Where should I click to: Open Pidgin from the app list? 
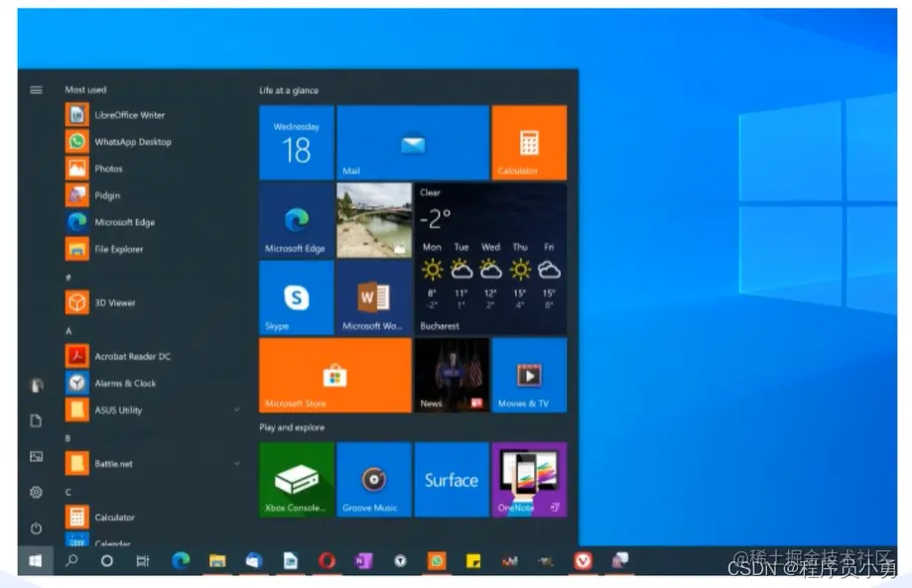(x=153, y=195)
